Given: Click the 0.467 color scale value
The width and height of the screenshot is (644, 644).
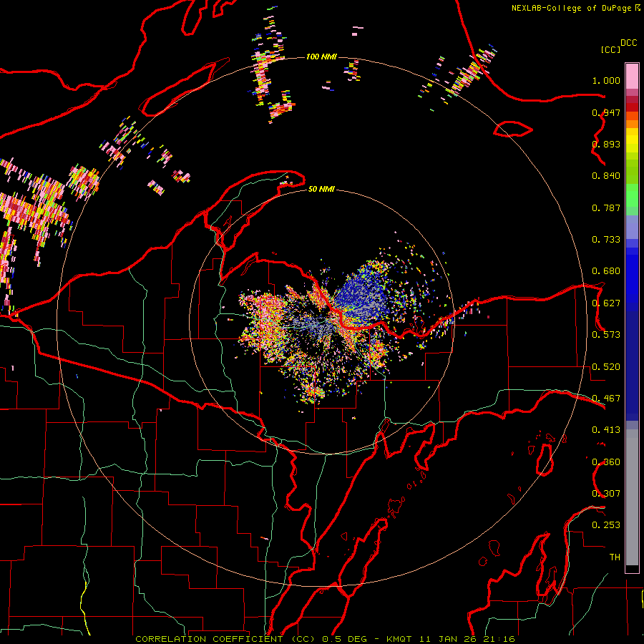Looking at the screenshot, I should coord(606,399).
